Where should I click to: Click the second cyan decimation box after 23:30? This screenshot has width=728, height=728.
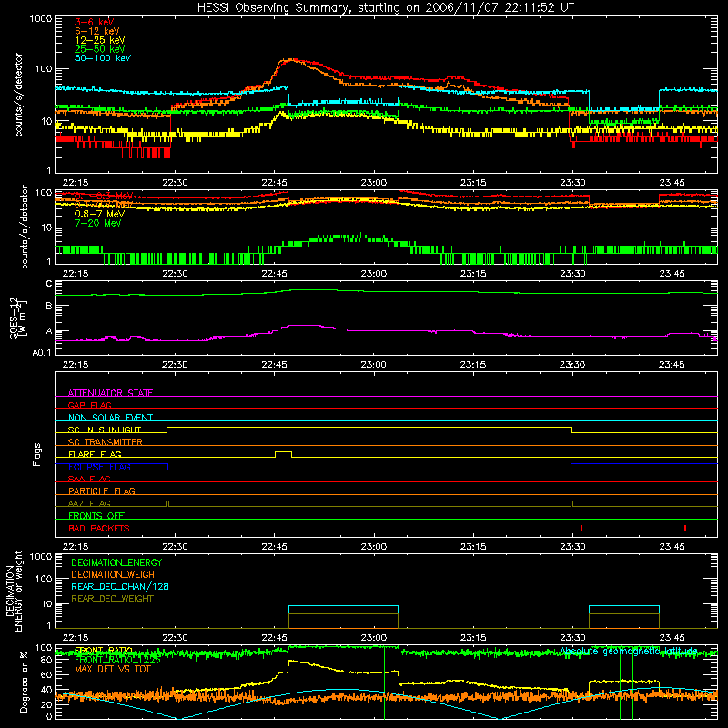point(624,617)
